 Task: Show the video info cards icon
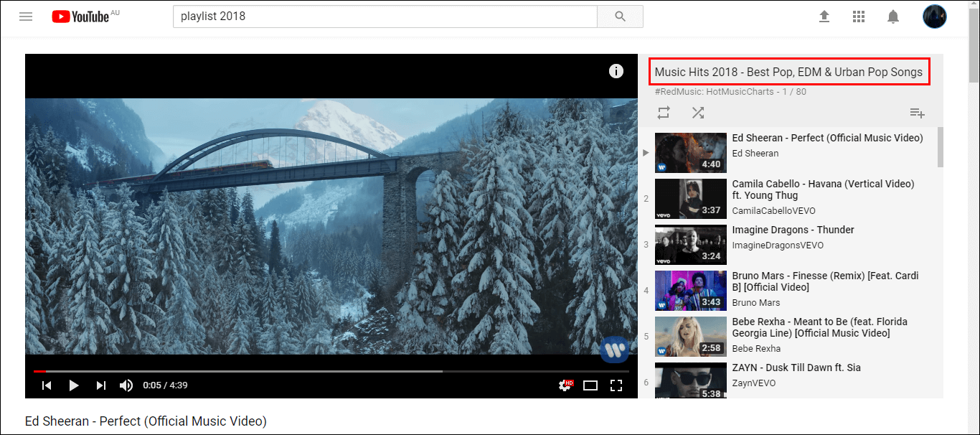616,71
